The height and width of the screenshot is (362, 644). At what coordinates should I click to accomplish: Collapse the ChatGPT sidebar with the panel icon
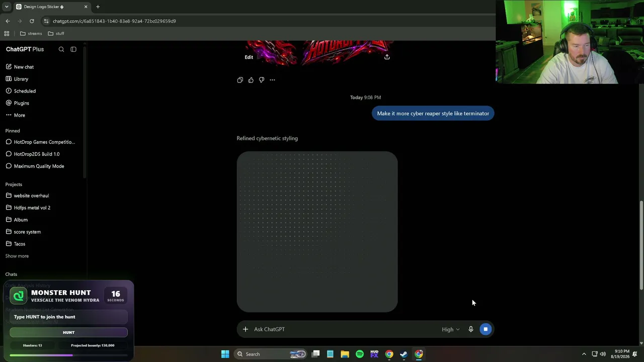pyautogui.click(x=73, y=49)
